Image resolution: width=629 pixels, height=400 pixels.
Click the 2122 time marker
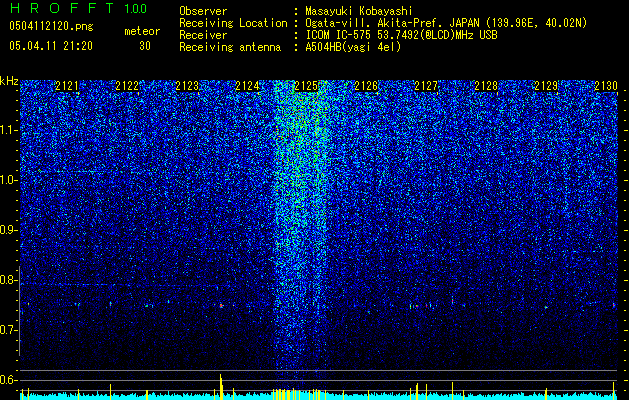127,85
